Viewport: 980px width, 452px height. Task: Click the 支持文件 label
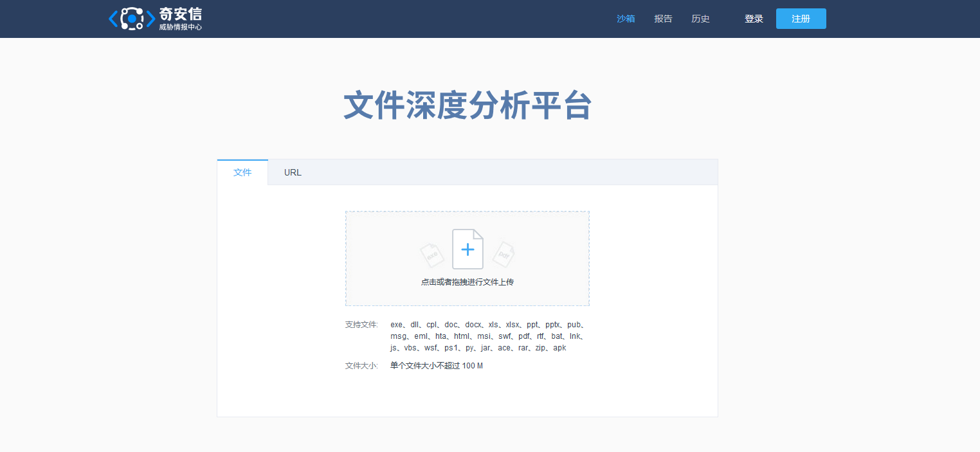[361, 325]
